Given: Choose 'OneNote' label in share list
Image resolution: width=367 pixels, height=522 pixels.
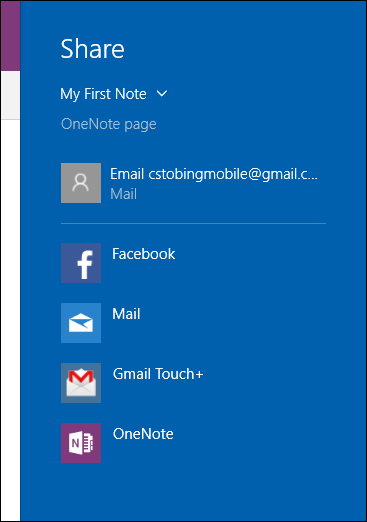Looking at the screenshot, I should [x=143, y=434].
